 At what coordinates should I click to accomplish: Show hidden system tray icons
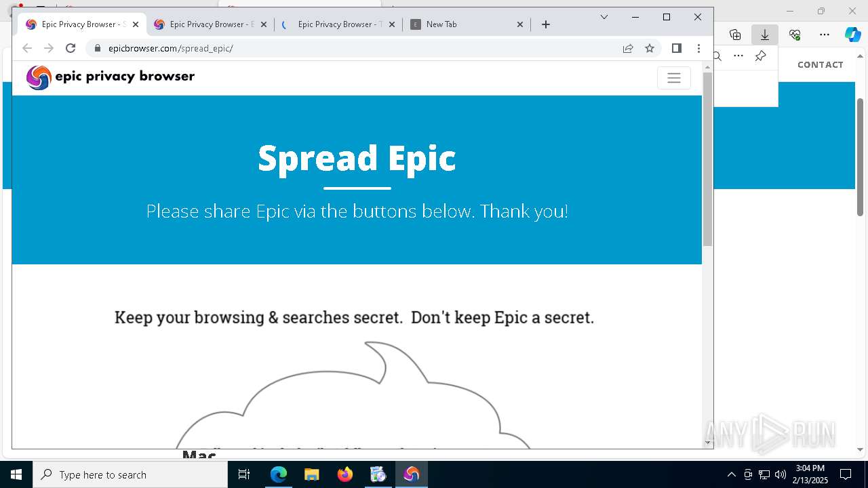point(731,474)
